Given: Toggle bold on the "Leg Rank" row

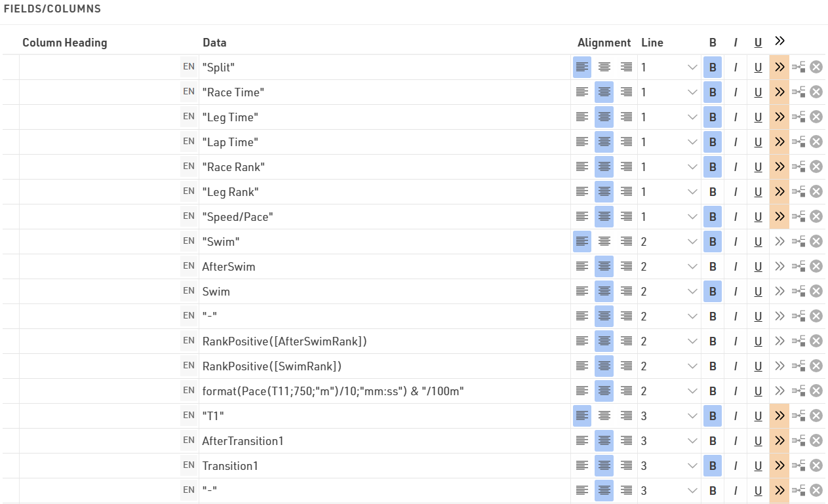Looking at the screenshot, I should tap(713, 191).
